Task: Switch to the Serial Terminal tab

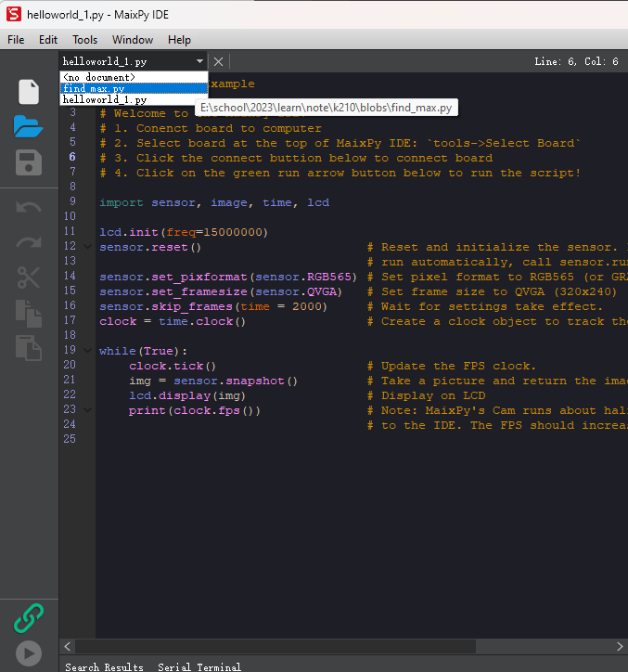Action: click(x=199, y=666)
